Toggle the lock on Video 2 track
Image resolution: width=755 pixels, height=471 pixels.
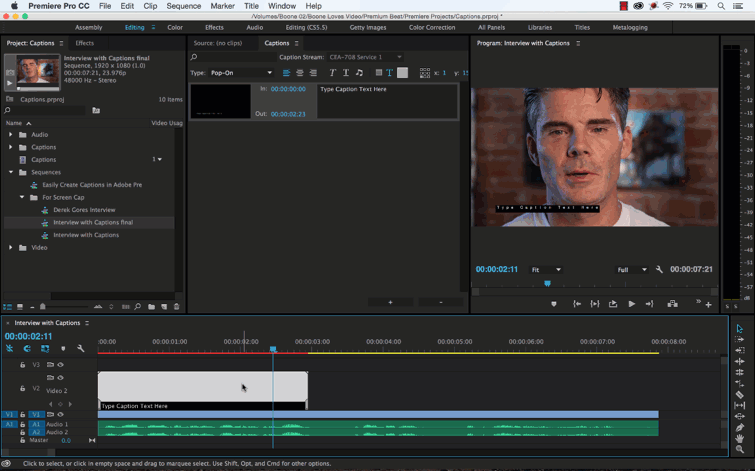point(23,389)
